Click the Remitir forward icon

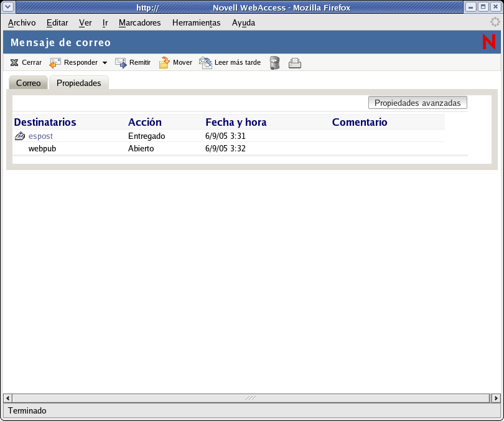121,63
